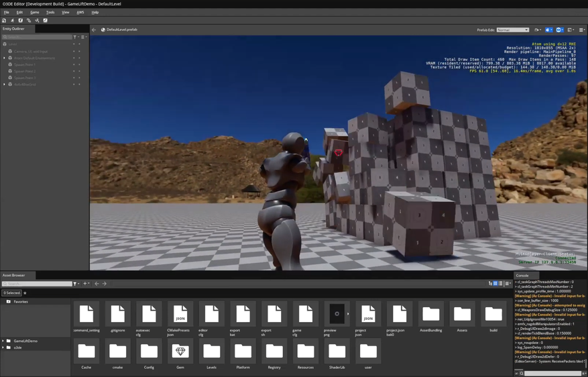This screenshot has width=588, height=377.
Task: Toggle the viewport audio speaker button
Action: pos(548,30)
